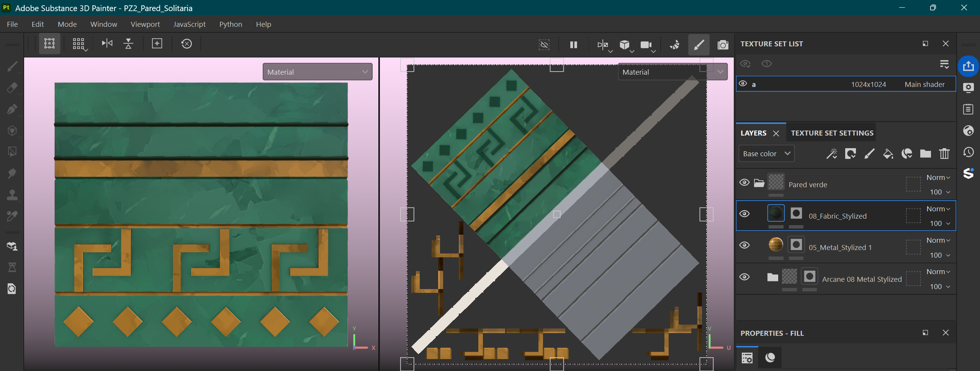Activate the selection frame toolbar icon
The width and height of the screenshot is (980, 371).
click(x=49, y=44)
